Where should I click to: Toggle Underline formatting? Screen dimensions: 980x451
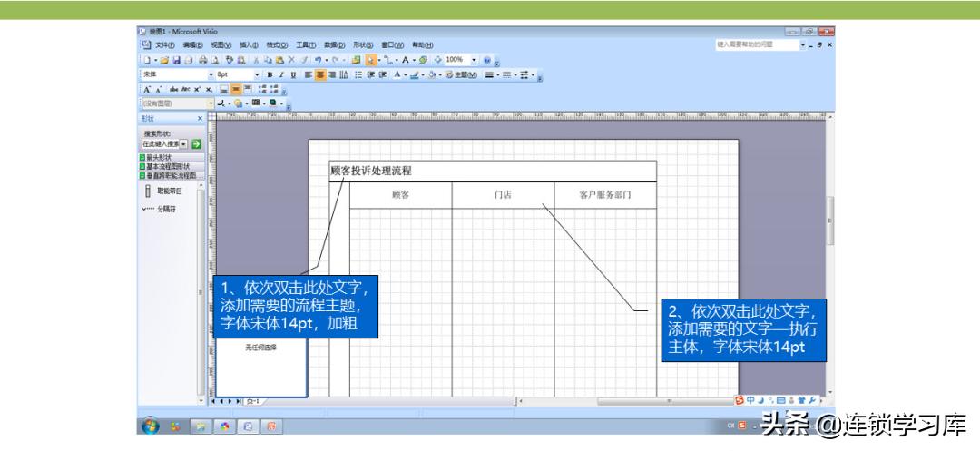[293, 75]
